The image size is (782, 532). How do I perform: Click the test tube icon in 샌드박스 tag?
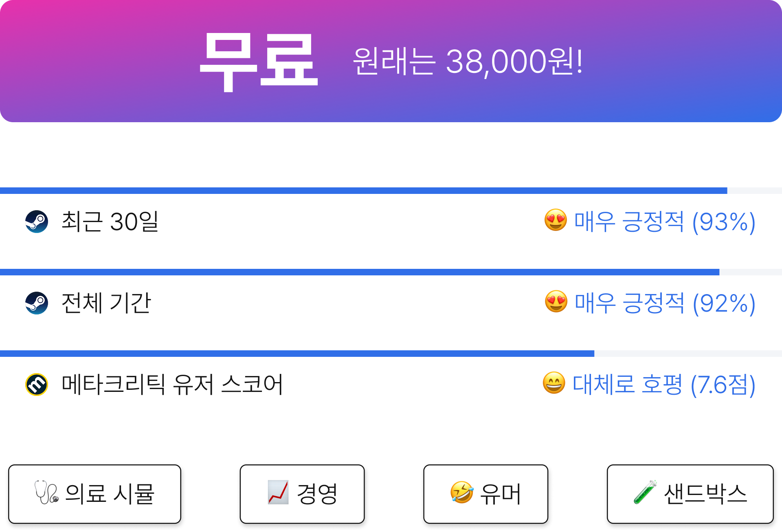(x=645, y=492)
